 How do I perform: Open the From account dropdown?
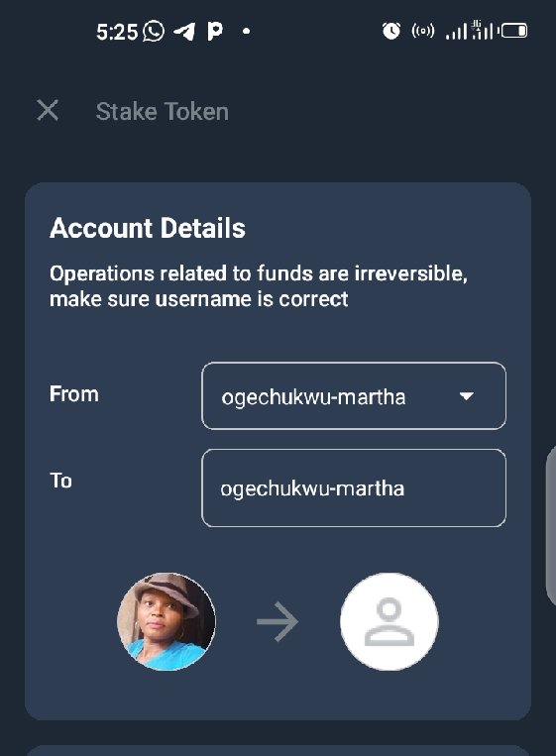coord(354,396)
